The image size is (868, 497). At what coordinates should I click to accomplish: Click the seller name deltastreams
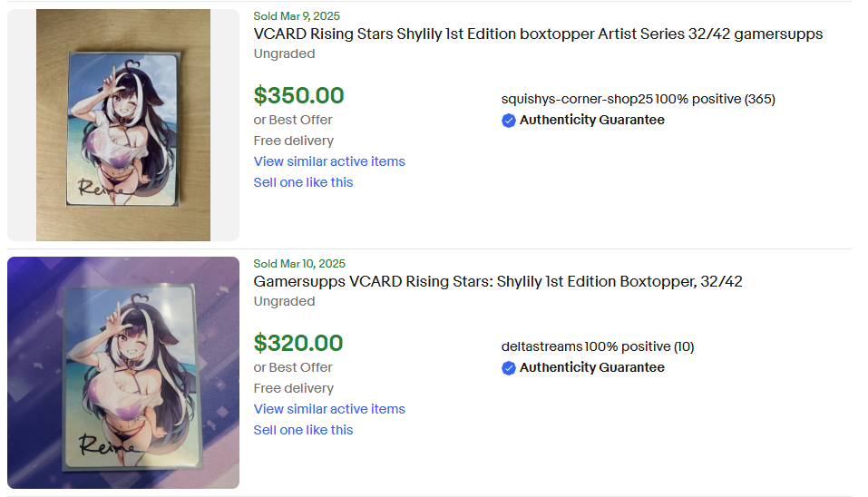point(541,347)
